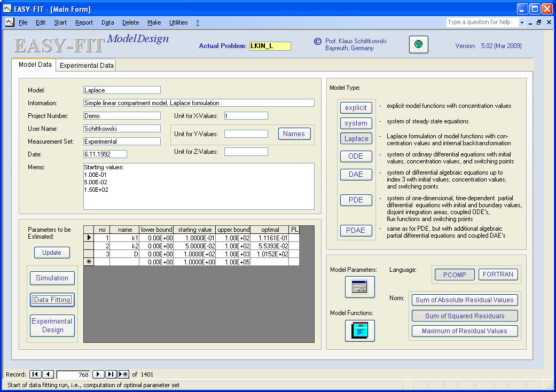The image size is (556, 392).
Task: Switch to the Experimental Data tab
Action: (87, 66)
